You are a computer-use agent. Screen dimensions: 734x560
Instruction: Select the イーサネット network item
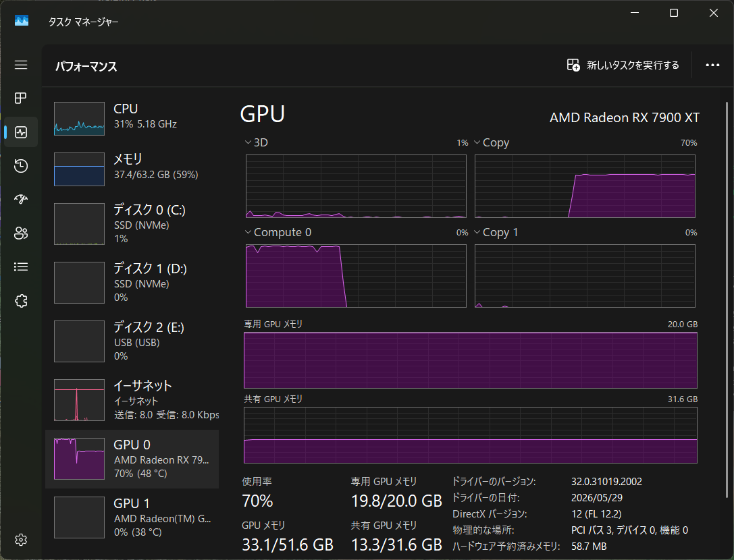132,401
